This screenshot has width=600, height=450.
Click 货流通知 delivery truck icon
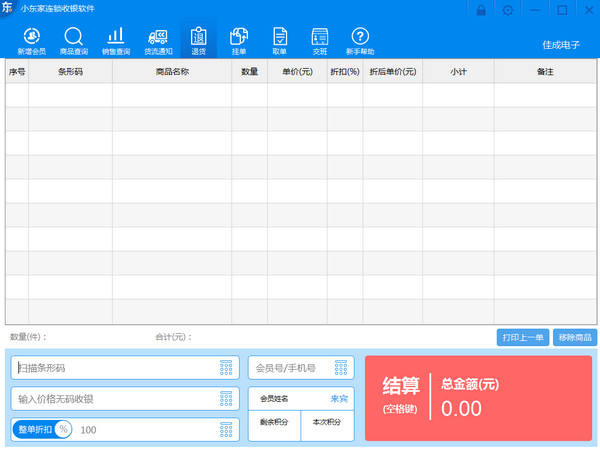pyautogui.click(x=158, y=38)
